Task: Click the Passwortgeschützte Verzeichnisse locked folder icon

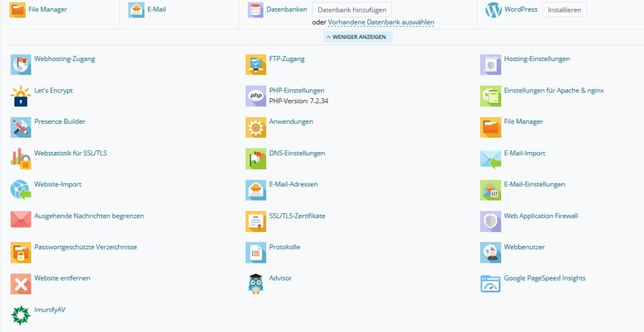Action: coord(21,253)
